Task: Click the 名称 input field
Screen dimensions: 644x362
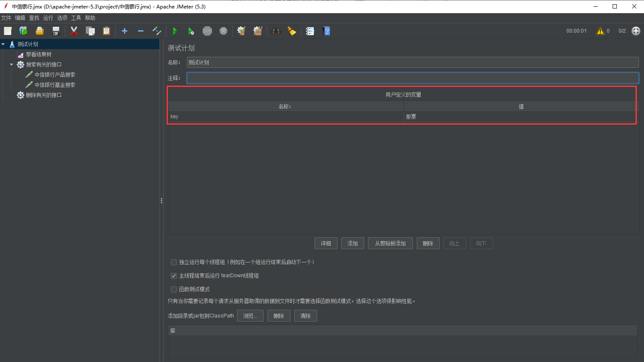Action: point(413,62)
